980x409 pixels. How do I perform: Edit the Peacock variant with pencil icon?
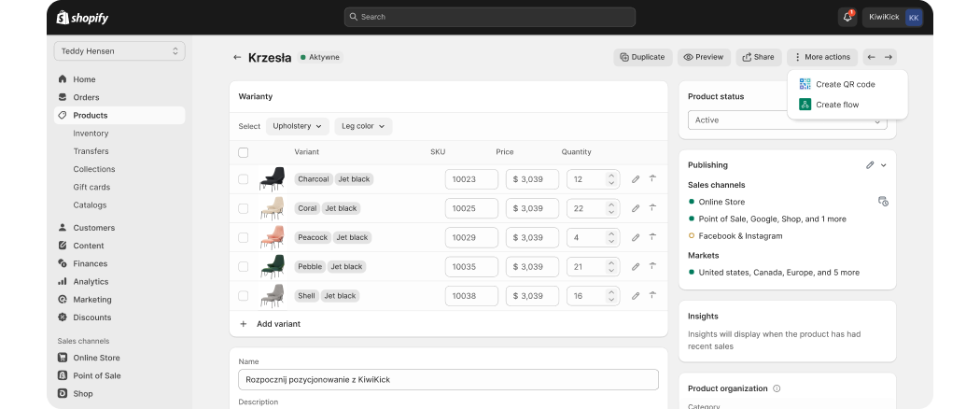(x=636, y=237)
